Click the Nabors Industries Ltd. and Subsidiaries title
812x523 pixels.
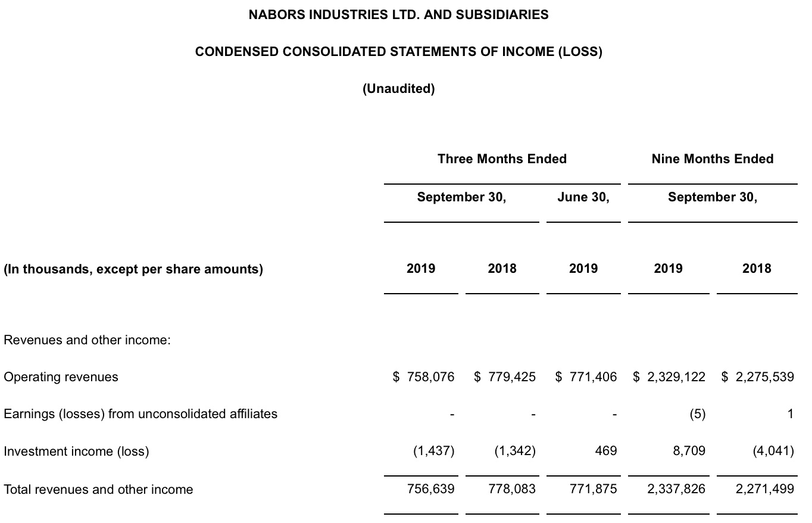(398, 15)
